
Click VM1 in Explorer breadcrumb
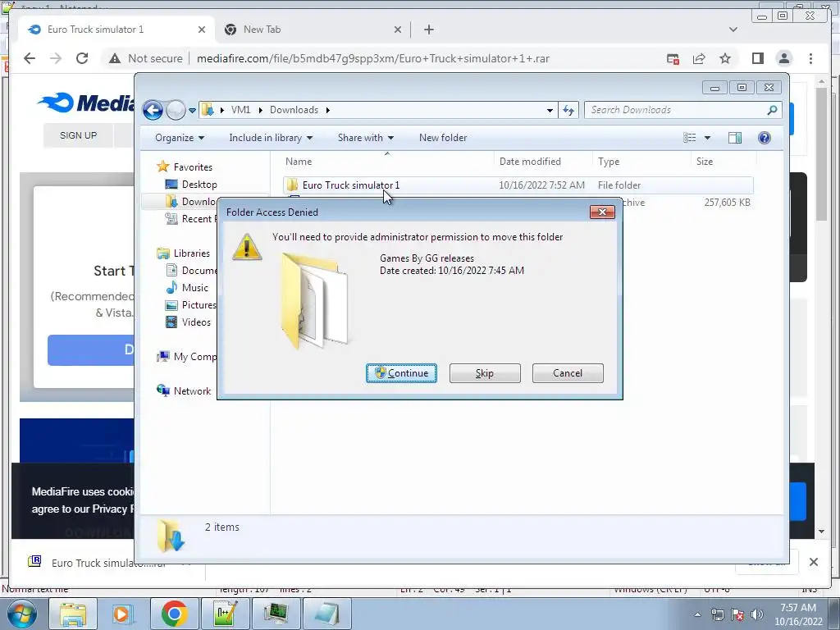240,110
